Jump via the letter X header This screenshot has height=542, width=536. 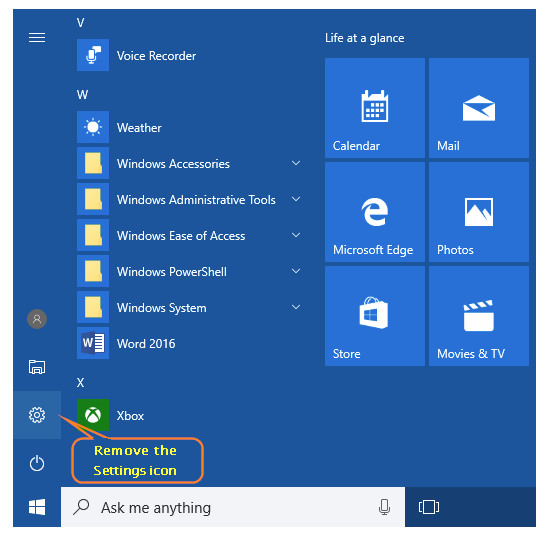coord(80,382)
